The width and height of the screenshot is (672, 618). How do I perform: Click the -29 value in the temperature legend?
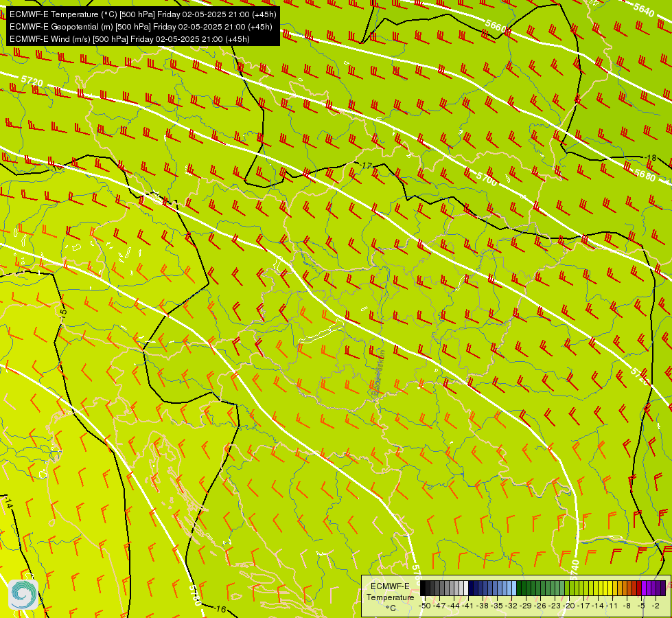(x=526, y=606)
